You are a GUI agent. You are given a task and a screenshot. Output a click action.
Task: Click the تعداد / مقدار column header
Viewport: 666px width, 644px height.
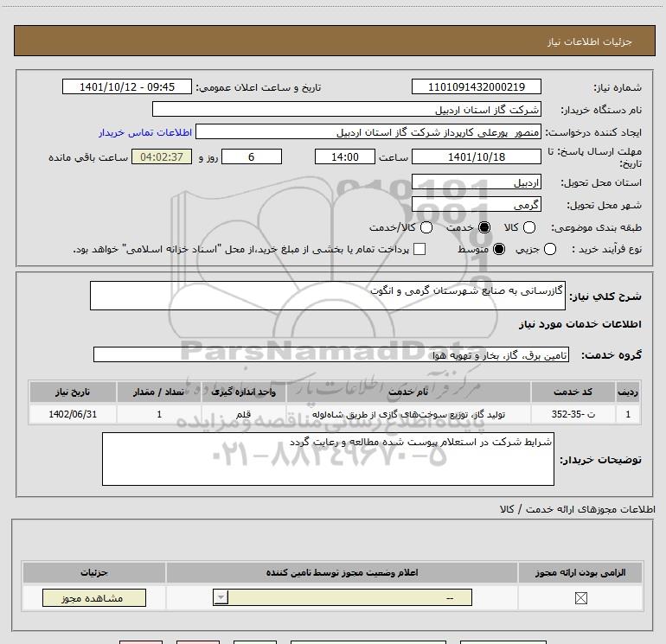(159, 392)
